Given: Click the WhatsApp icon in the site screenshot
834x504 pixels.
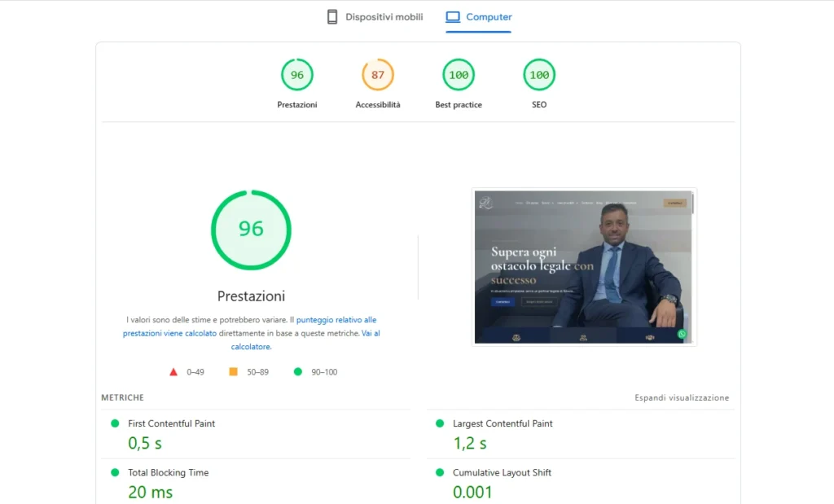Looking at the screenshot, I should pos(682,334).
